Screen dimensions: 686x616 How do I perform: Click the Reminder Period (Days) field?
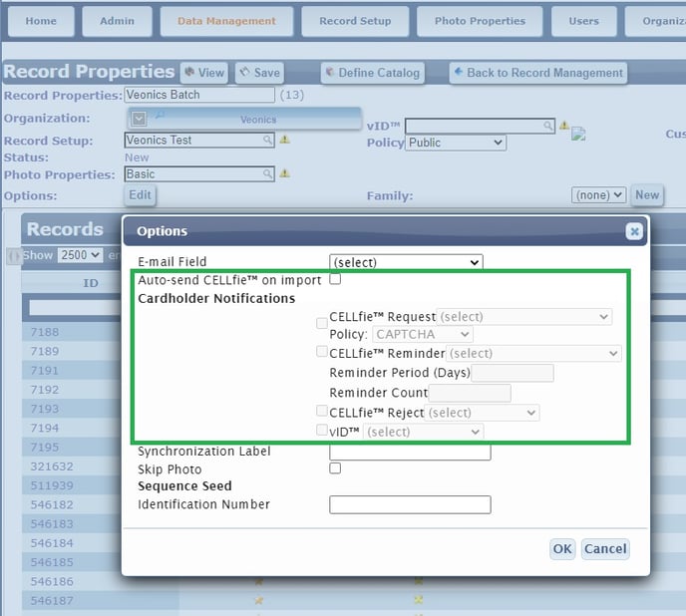(x=513, y=373)
